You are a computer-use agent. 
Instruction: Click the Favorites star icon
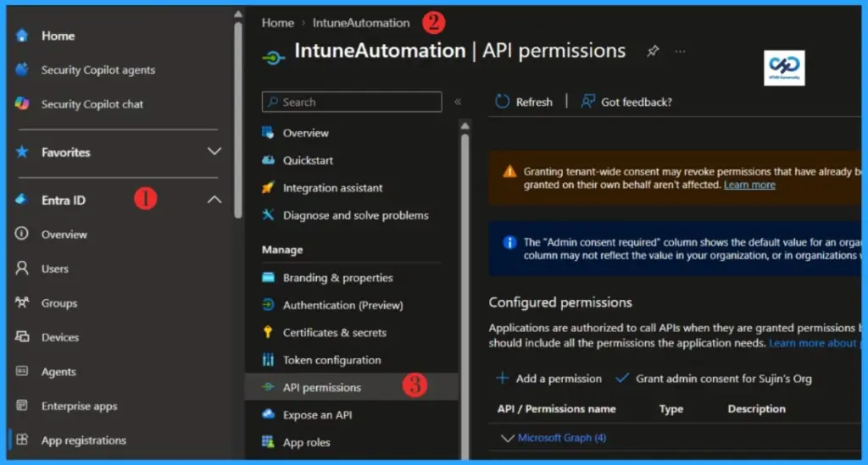(x=21, y=152)
